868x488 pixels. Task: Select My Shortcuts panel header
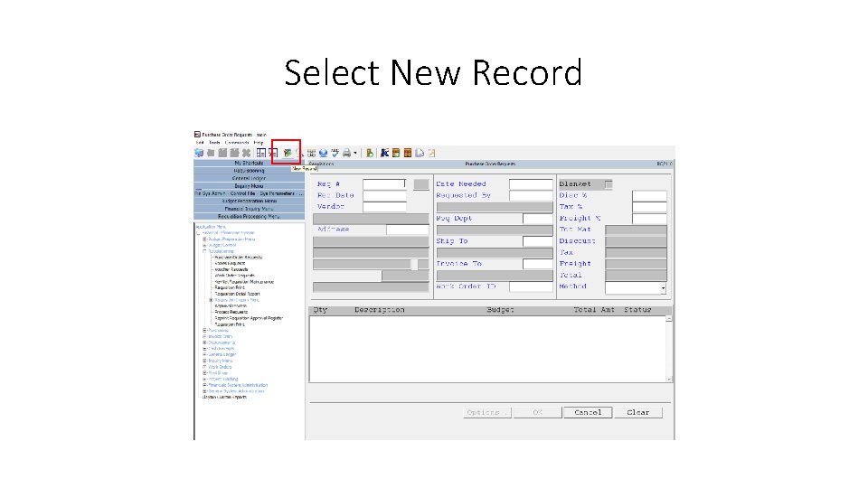click(250, 164)
